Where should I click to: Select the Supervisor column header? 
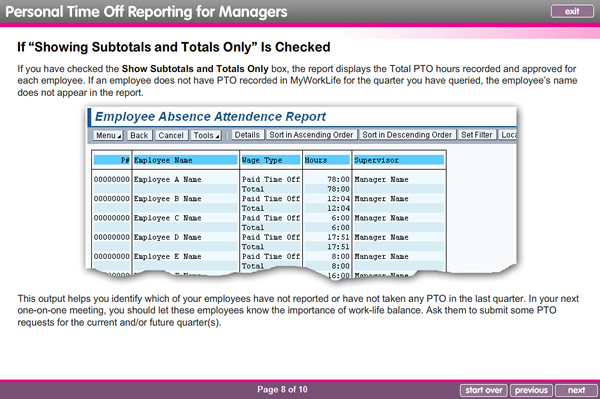click(x=398, y=160)
